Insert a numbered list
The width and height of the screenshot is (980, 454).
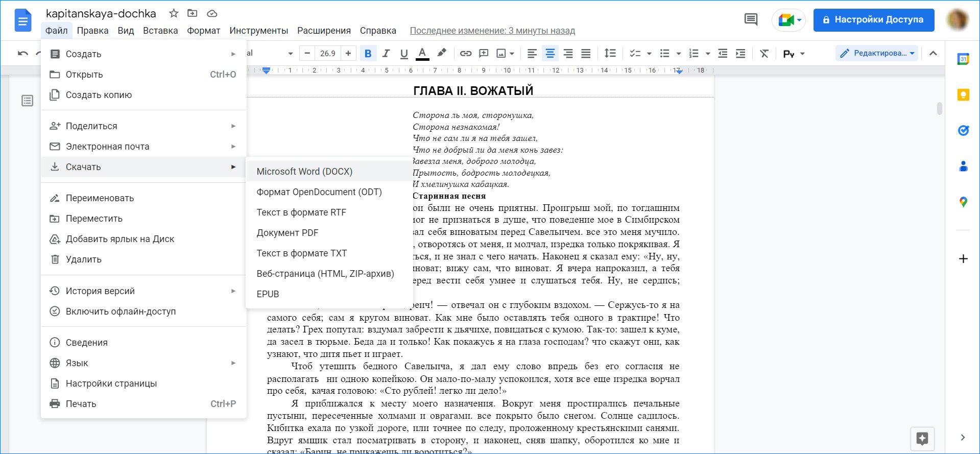coord(694,53)
